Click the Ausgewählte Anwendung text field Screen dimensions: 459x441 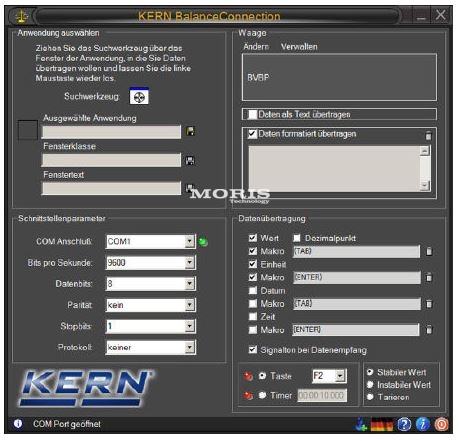coord(111,132)
